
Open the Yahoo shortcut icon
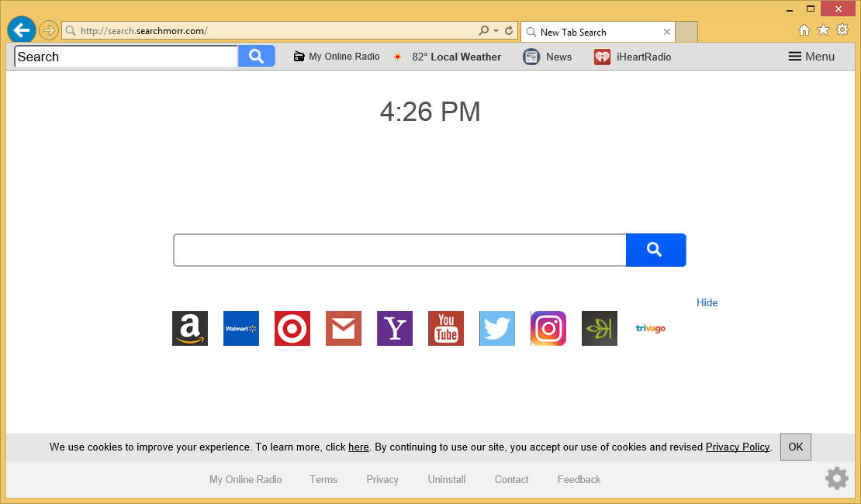click(395, 329)
